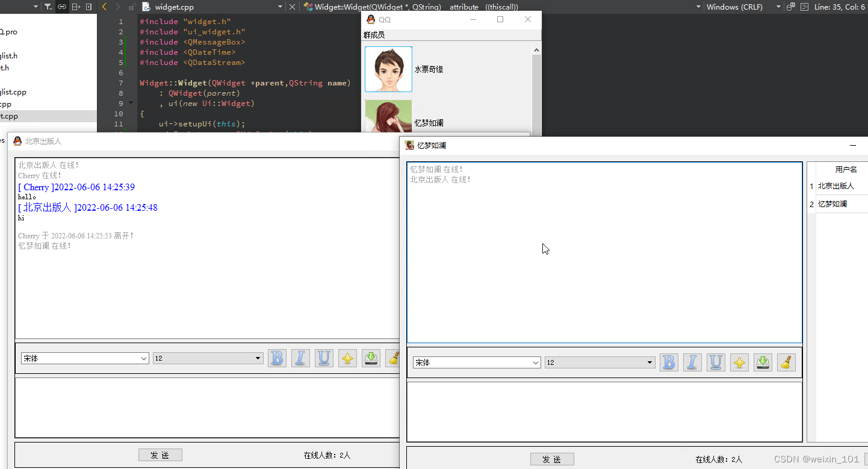868x469 pixels.
Task: Select 忆梦如澜 row in the user table
Action: click(x=842, y=204)
